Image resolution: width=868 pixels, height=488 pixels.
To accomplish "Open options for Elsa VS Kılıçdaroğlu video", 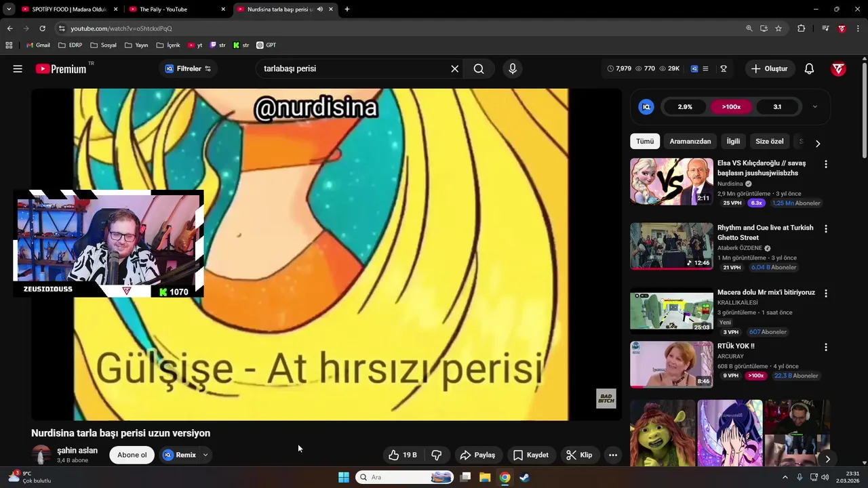I will 825,164.
